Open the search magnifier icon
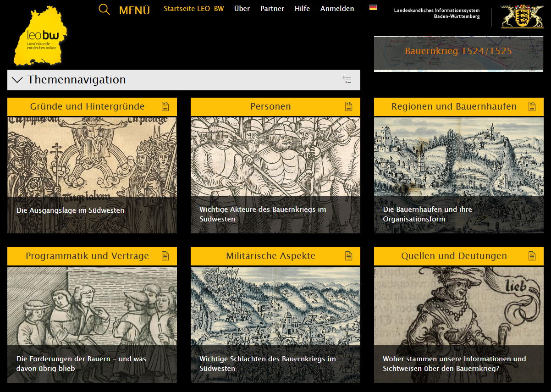The image size is (551, 392). 105,9
